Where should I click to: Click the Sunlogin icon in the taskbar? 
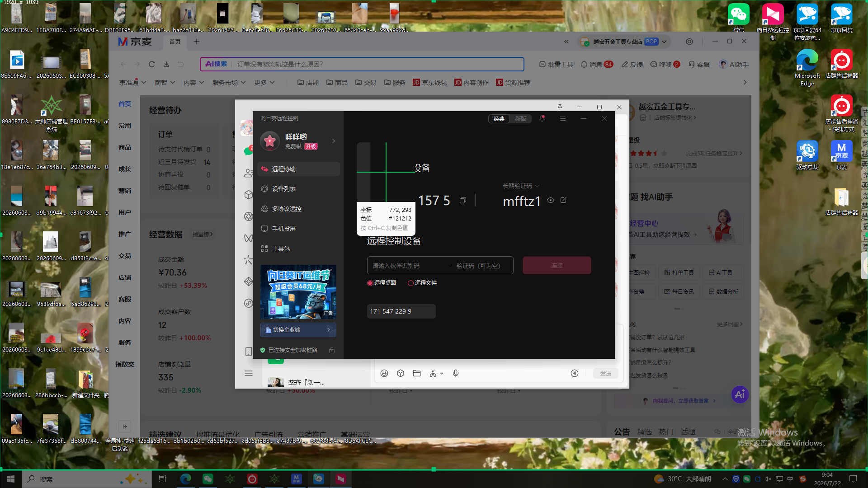pos(341,479)
